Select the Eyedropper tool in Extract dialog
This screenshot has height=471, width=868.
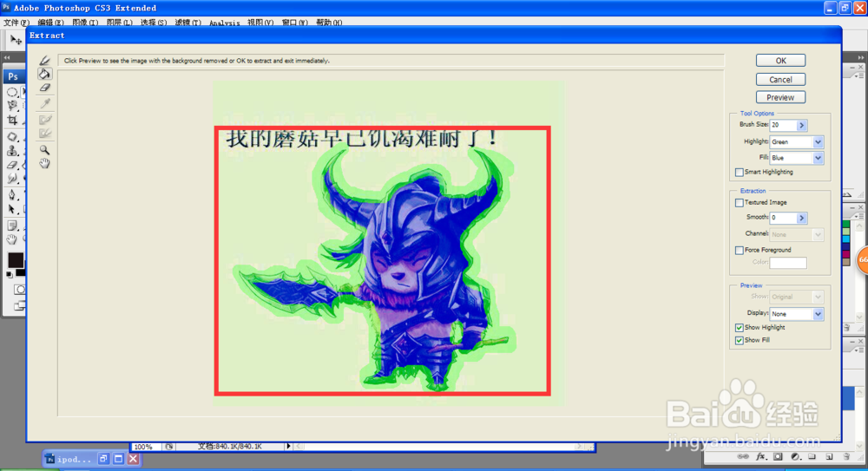[45, 103]
